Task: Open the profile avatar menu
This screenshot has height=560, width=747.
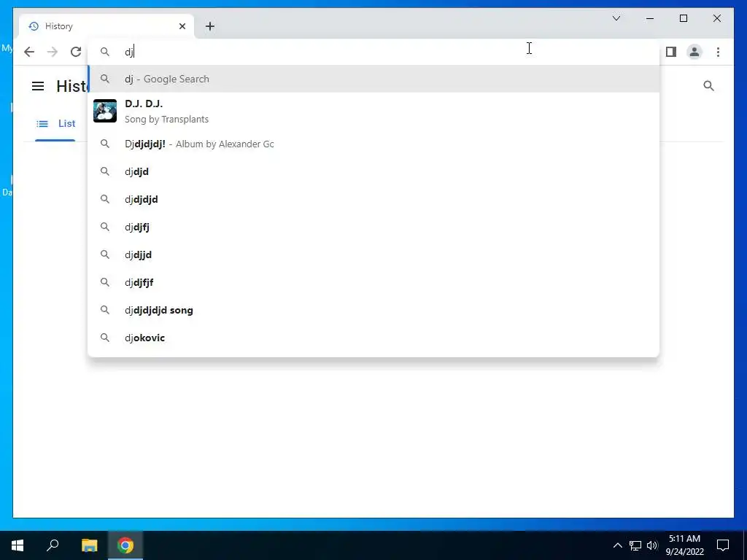Action: coord(694,52)
